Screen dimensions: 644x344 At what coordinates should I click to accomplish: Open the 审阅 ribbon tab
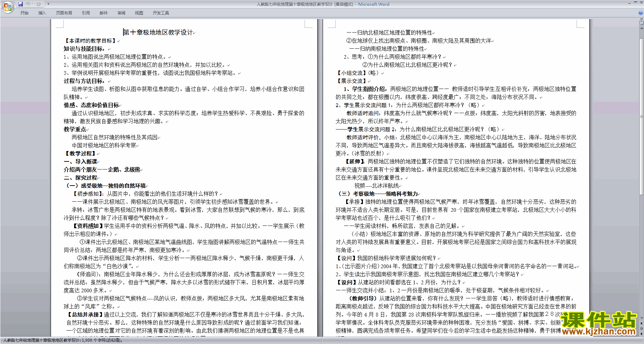click(x=121, y=13)
